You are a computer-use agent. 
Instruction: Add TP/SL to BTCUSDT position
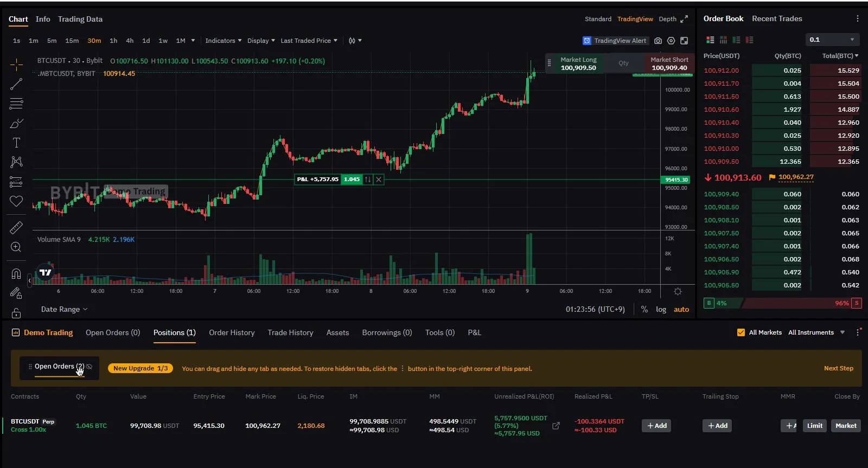656,426
